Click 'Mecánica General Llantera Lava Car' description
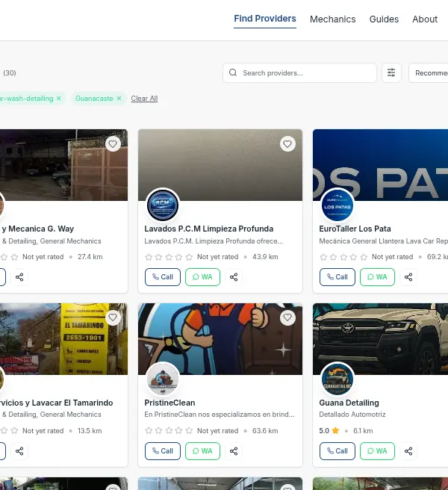Viewport: 448px width, 490px height. [383, 241]
